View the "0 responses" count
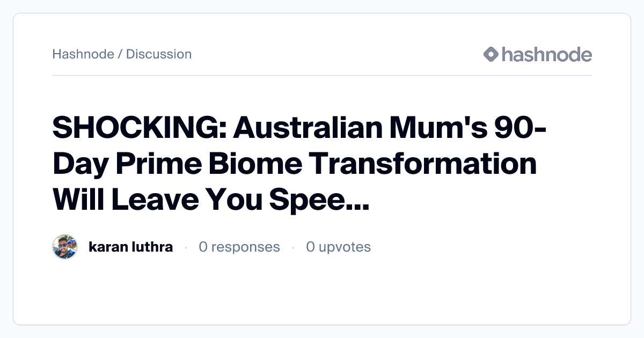Screen dimensions: 644x338 [239, 247]
